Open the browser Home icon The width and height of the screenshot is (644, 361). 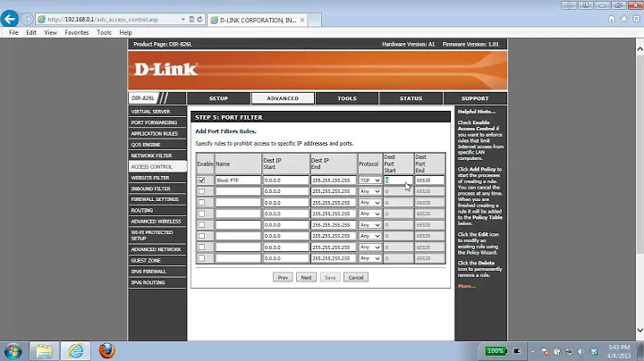[x=611, y=19]
